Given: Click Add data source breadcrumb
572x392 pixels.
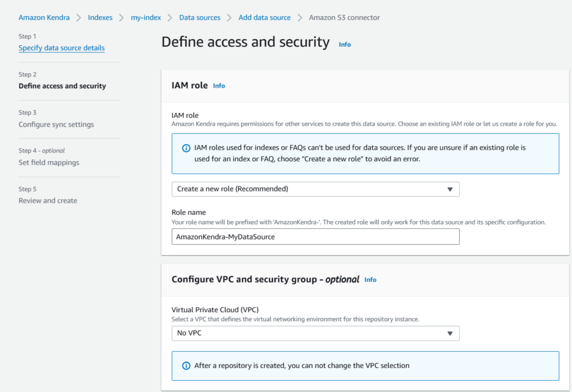Looking at the screenshot, I should pyautogui.click(x=264, y=17).
